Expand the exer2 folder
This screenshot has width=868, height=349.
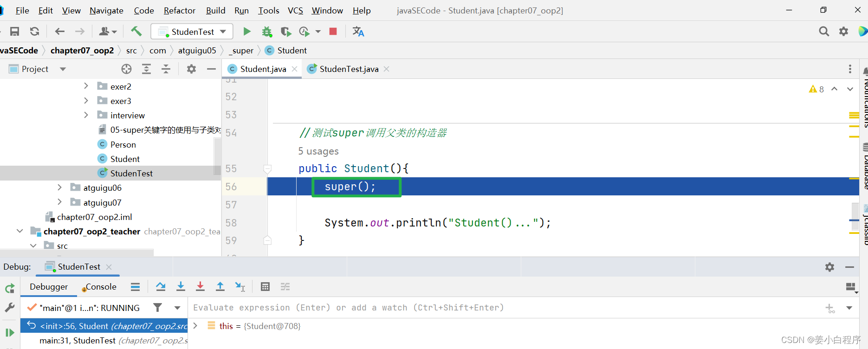(x=86, y=86)
